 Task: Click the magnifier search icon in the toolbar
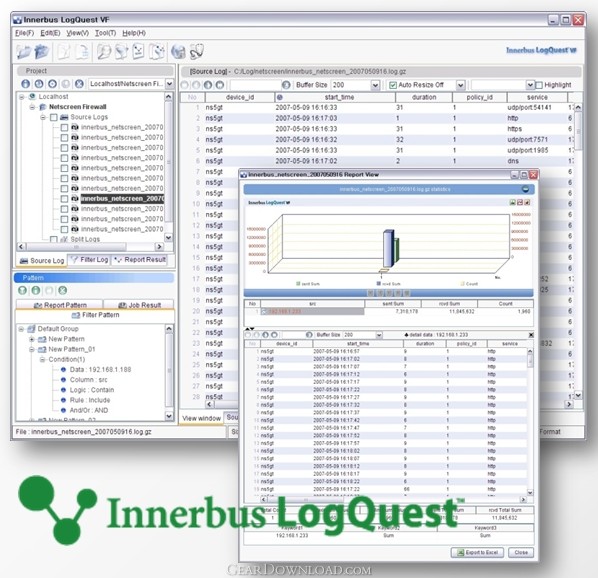point(104,51)
